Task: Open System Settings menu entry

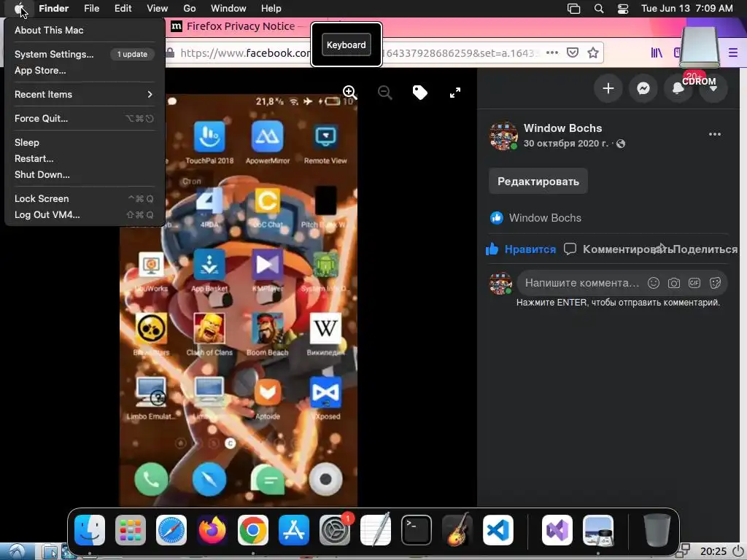Action: coord(84,54)
